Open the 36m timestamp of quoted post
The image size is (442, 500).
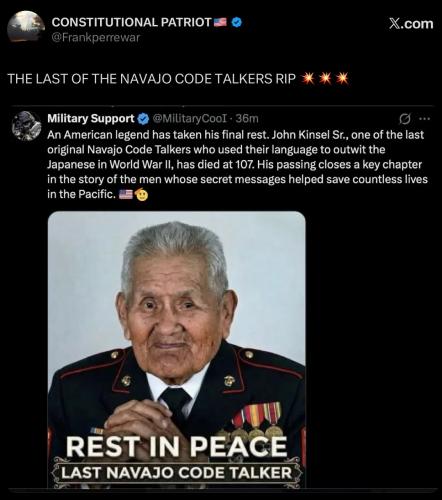[247, 118]
